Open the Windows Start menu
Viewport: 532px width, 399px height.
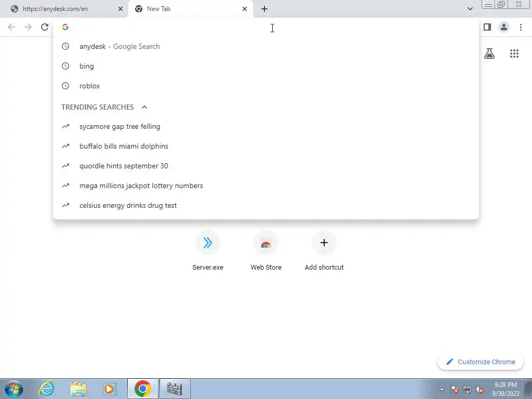pyautogui.click(x=14, y=389)
